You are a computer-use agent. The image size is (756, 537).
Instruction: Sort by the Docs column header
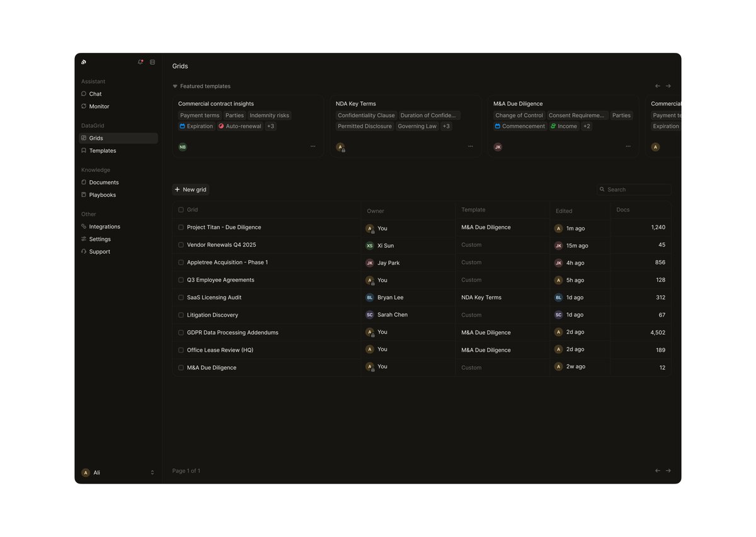(x=623, y=210)
